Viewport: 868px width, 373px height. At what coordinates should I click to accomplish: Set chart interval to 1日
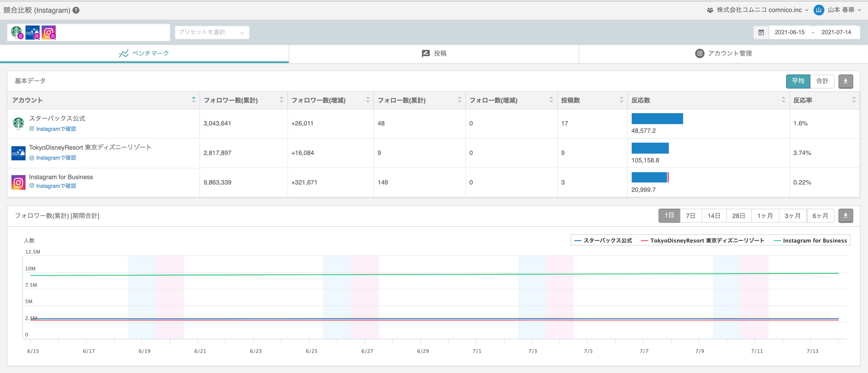click(669, 215)
